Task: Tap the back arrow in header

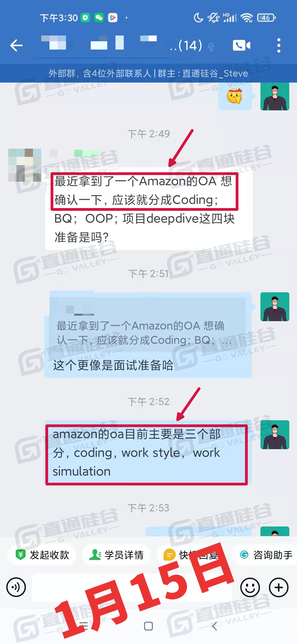Action: pos(16,45)
